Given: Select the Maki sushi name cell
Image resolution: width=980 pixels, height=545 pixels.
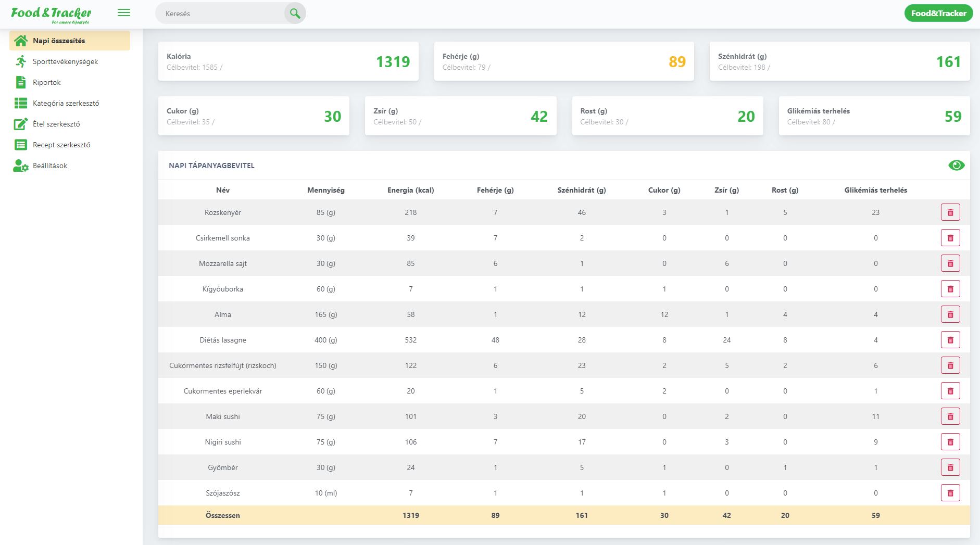Looking at the screenshot, I should tap(223, 416).
